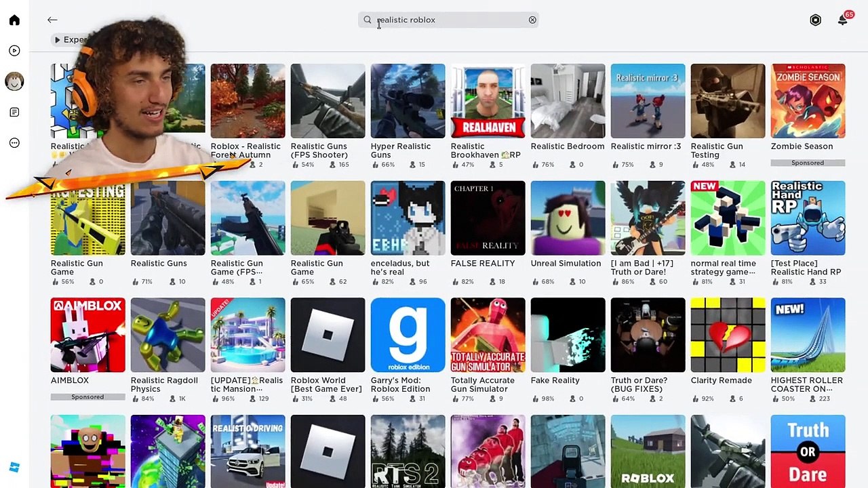Open Realistic Mansion update thumbnail
Viewport: 868px width, 488px height.
(x=248, y=335)
